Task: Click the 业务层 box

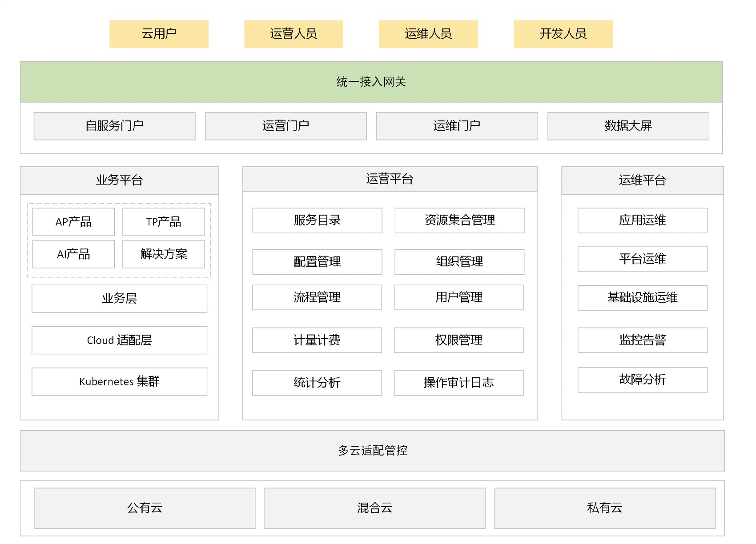Action: pyautogui.click(x=120, y=299)
